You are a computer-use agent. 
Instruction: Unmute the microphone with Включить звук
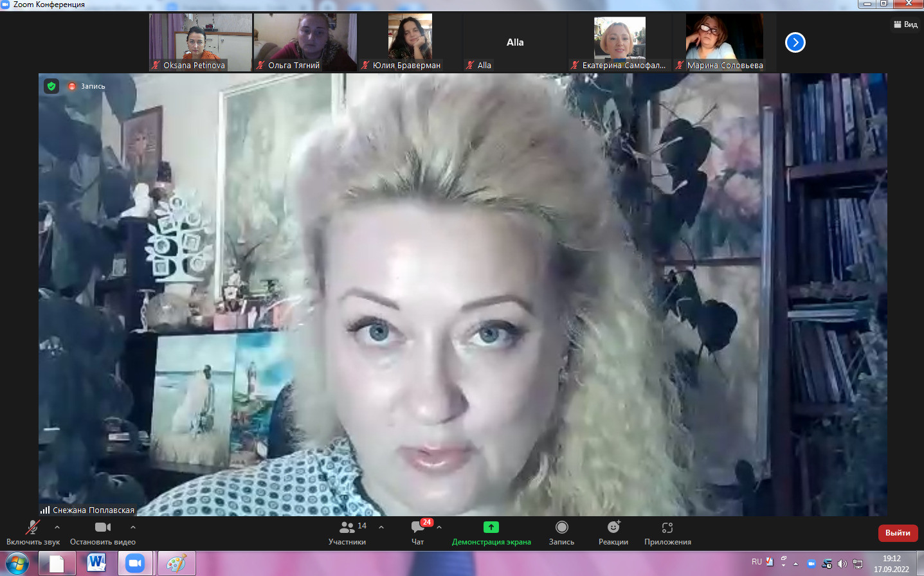tap(33, 533)
